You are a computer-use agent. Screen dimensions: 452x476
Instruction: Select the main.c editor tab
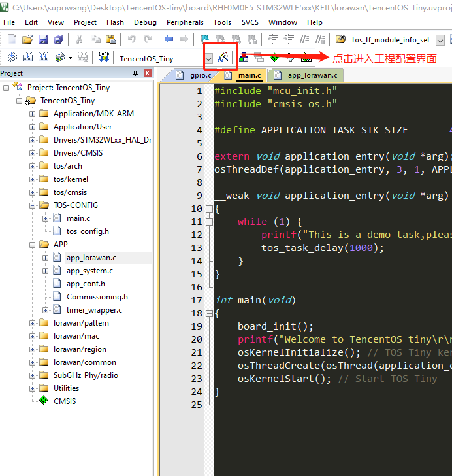[x=244, y=75]
